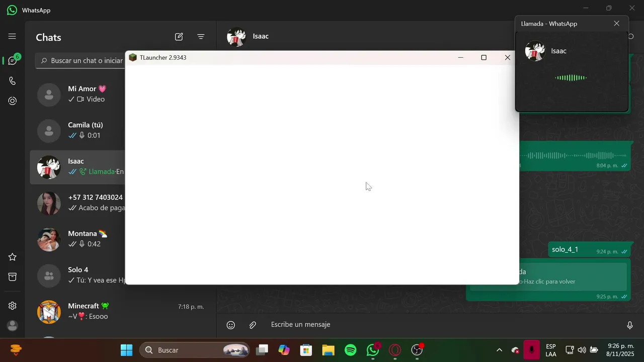This screenshot has width=644, height=362.
Task: Open Task View from the taskbar
Action: coord(262,350)
